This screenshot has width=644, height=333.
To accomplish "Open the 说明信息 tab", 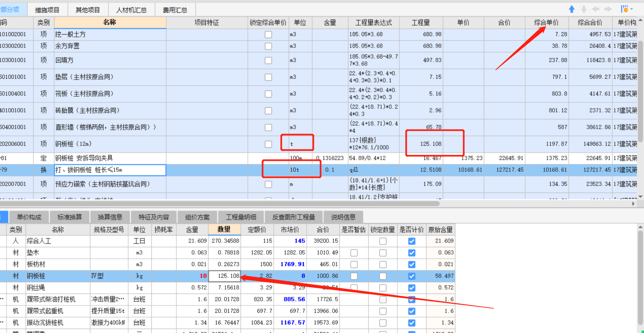I will pyautogui.click(x=343, y=217).
